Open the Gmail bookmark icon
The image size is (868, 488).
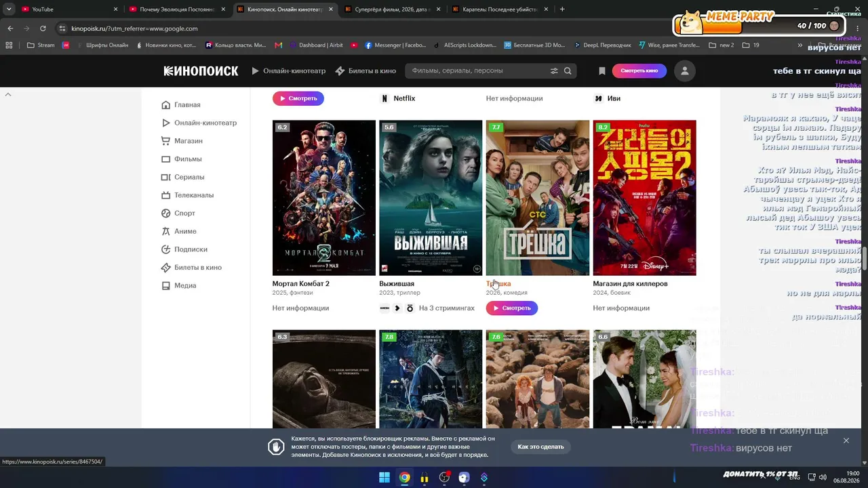coord(278,45)
